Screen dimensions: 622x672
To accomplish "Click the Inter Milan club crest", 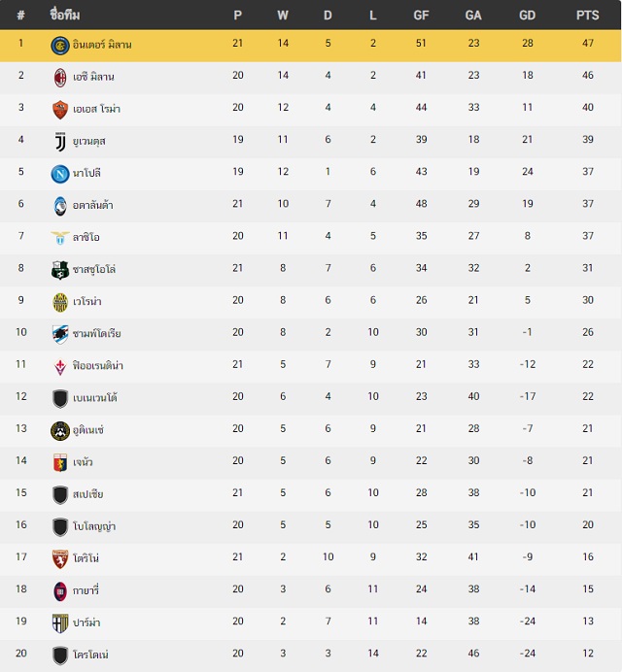I will [x=60, y=45].
